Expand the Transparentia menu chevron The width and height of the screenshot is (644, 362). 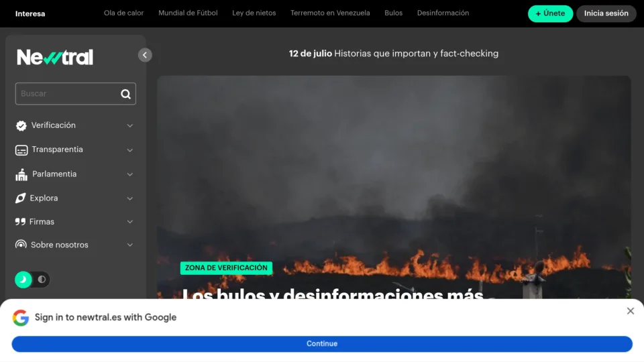pos(129,150)
